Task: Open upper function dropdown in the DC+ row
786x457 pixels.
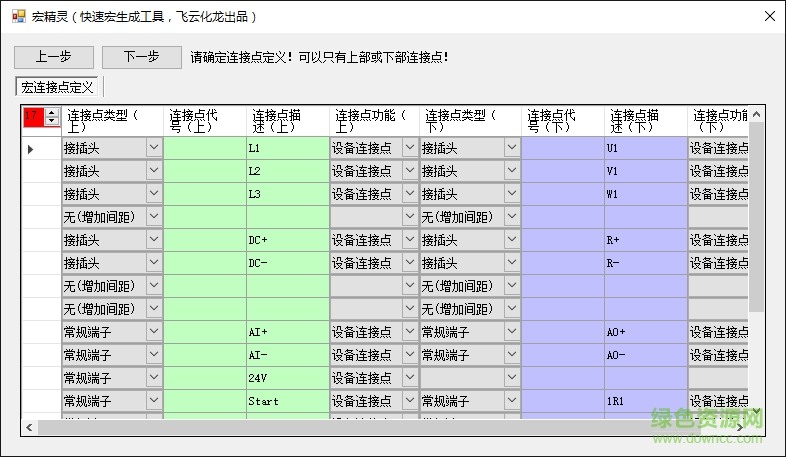Action: (410, 240)
